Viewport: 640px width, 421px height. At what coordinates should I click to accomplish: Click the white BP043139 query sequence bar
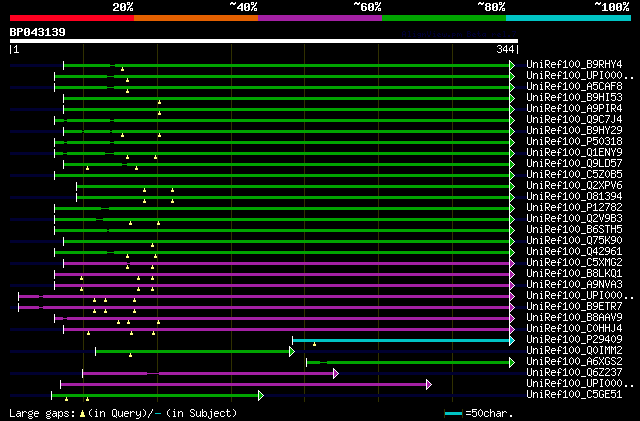tap(264, 41)
